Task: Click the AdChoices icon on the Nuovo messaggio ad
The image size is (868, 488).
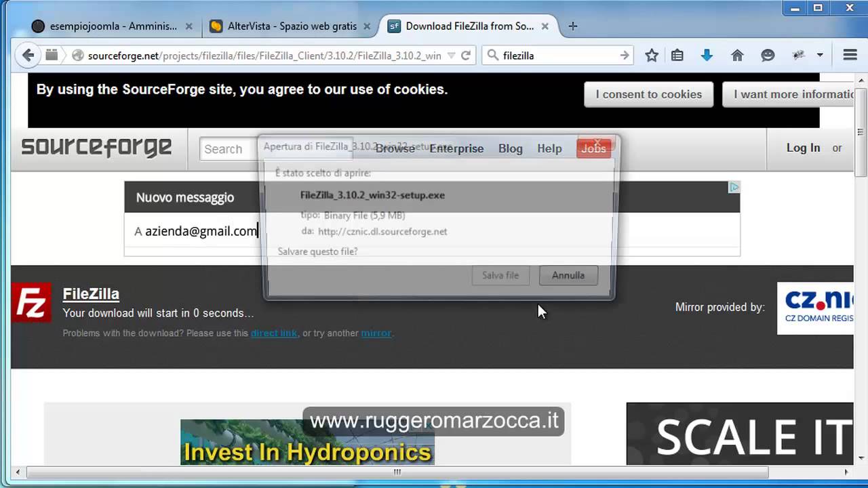Action: coord(734,187)
